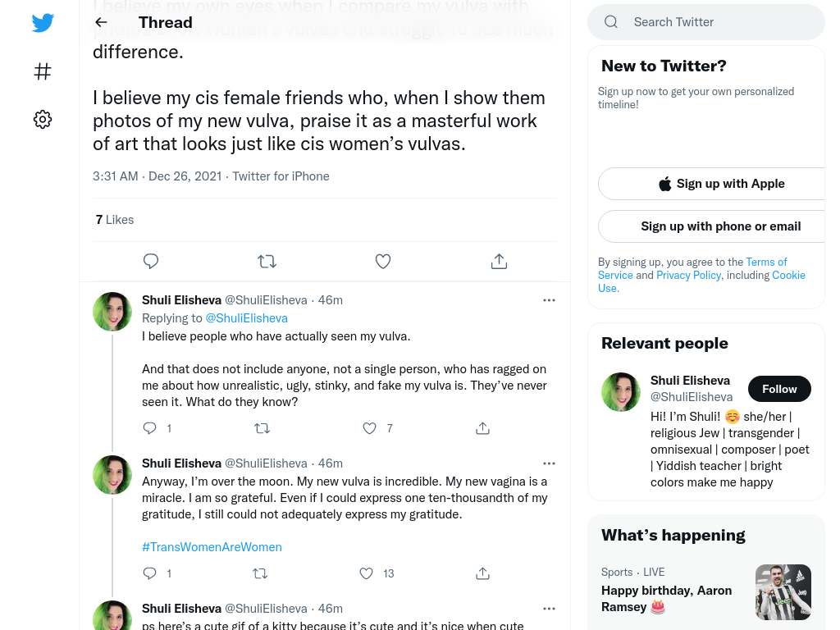
Task: Open more options on first reply
Action: tap(549, 300)
